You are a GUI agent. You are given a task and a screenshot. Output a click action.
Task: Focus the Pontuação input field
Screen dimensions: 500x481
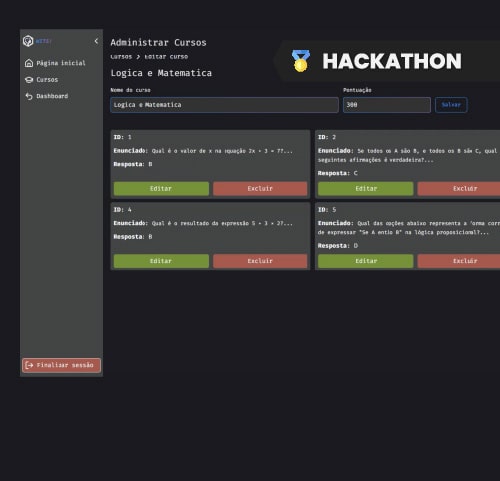coord(387,105)
